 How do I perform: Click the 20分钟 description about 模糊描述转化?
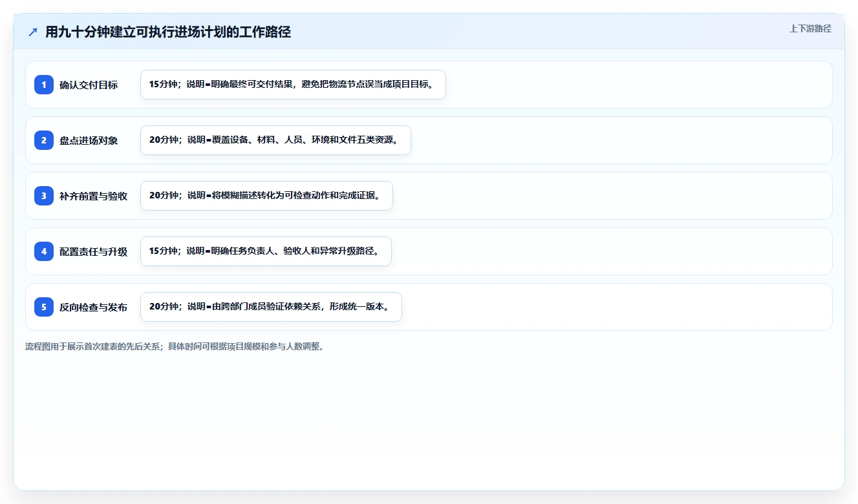pos(266,196)
